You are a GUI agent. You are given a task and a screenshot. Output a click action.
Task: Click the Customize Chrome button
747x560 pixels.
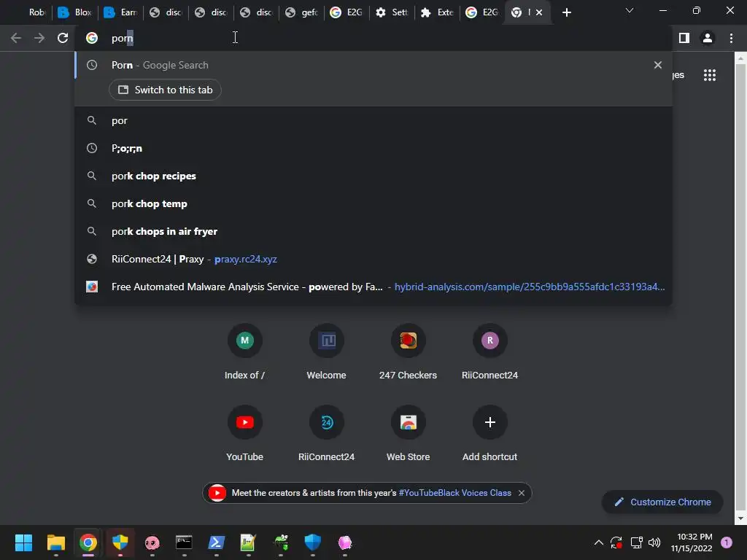[662, 502]
